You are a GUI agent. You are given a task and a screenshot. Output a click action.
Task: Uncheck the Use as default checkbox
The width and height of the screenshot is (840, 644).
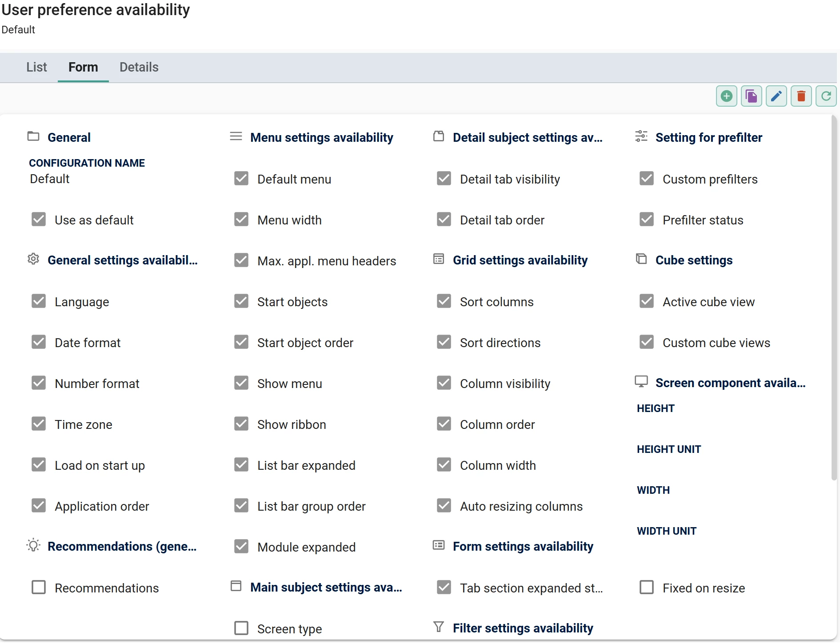click(x=39, y=220)
